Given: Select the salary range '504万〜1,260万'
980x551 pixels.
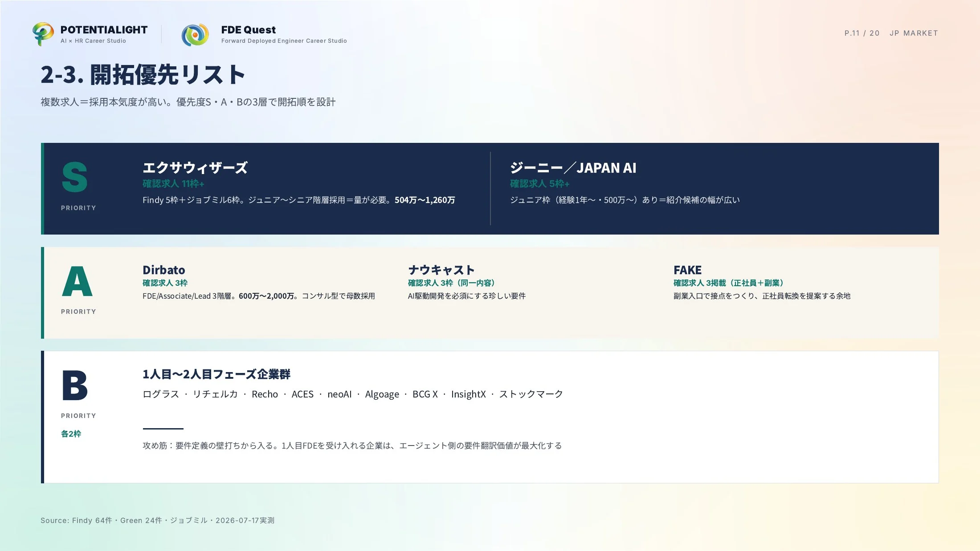Looking at the screenshot, I should tap(425, 200).
